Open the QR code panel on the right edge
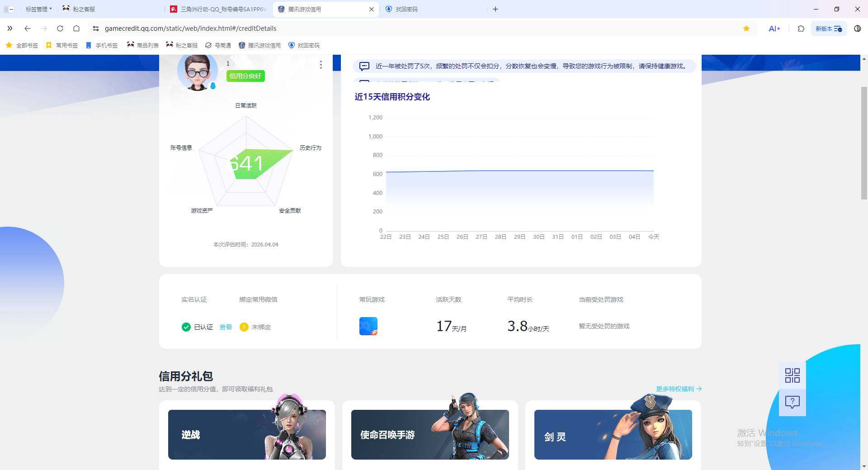 792,375
